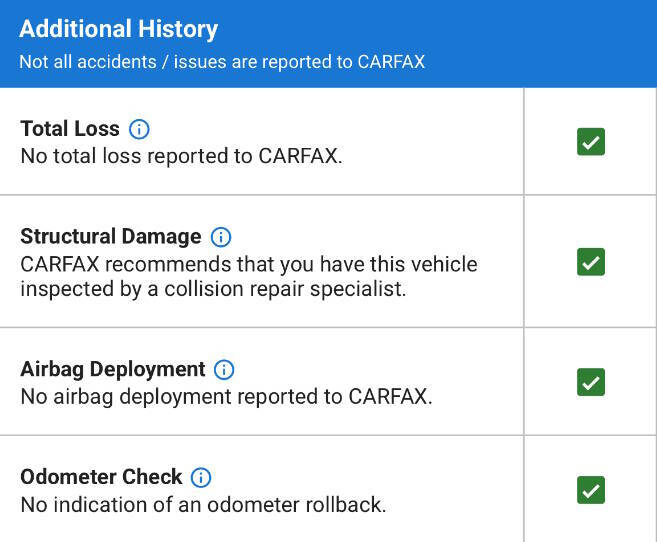The height and width of the screenshot is (542, 657).
Task: Click 'No airbag deployment reported to CARFAX' text
Action: click(x=226, y=396)
